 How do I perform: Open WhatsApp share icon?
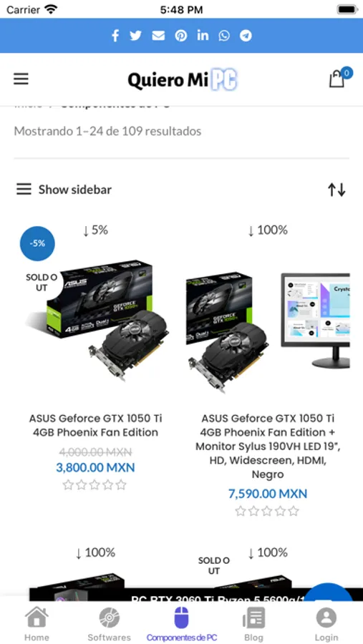pos(225,36)
